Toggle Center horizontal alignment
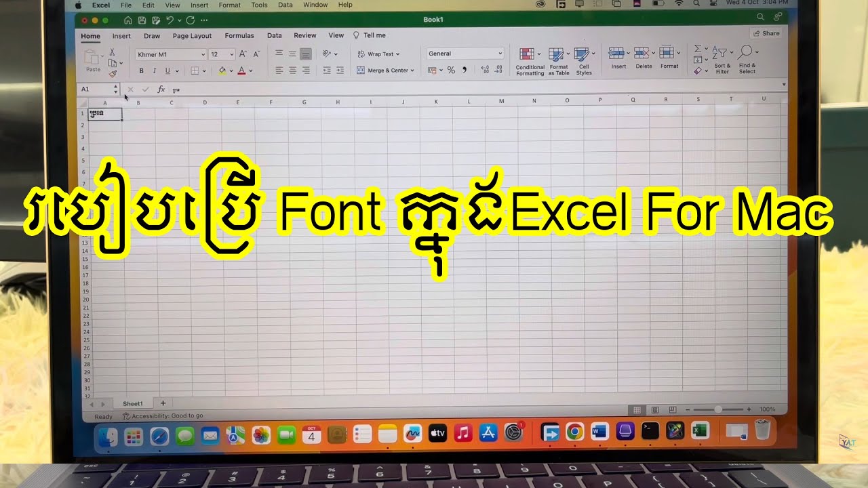The width and height of the screenshot is (868, 488). click(292, 70)
